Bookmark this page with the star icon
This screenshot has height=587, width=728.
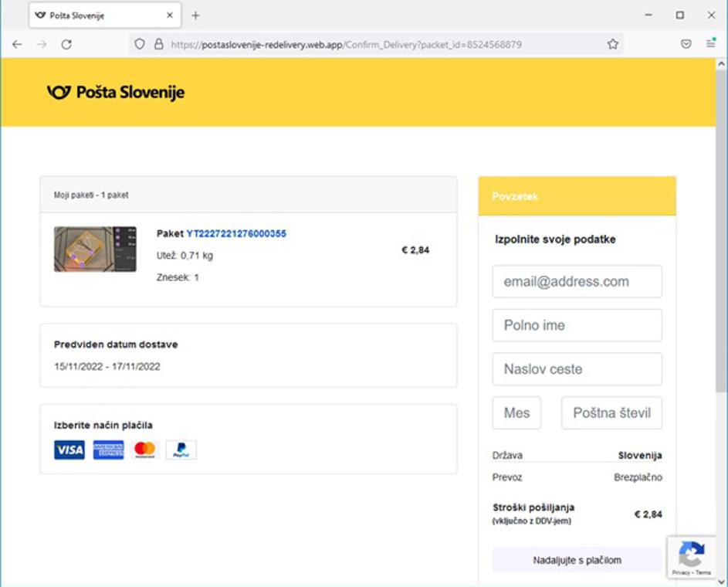[612, 45]
